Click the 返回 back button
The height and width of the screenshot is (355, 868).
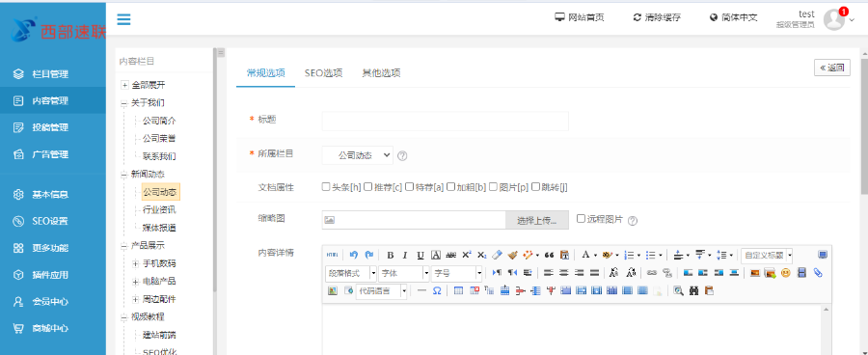pyautogui.click(x=832, y=68)
